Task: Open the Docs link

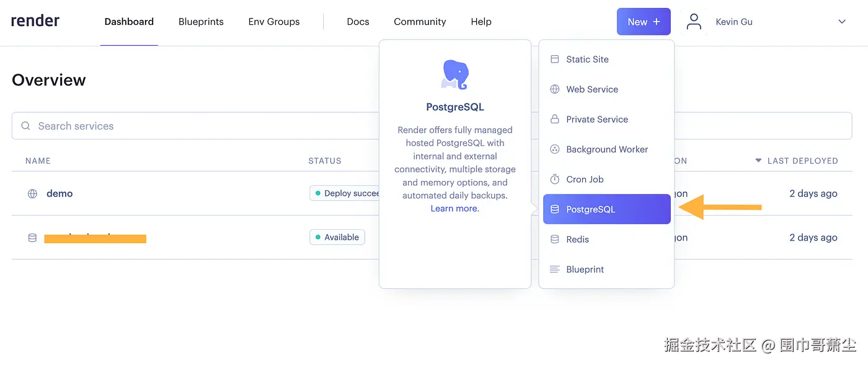Action: pos(358,22)
